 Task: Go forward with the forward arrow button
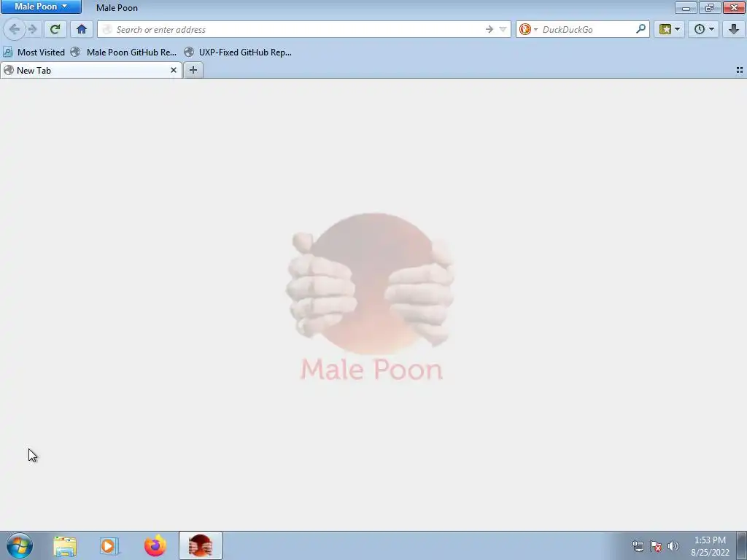(x=32, y=29)
